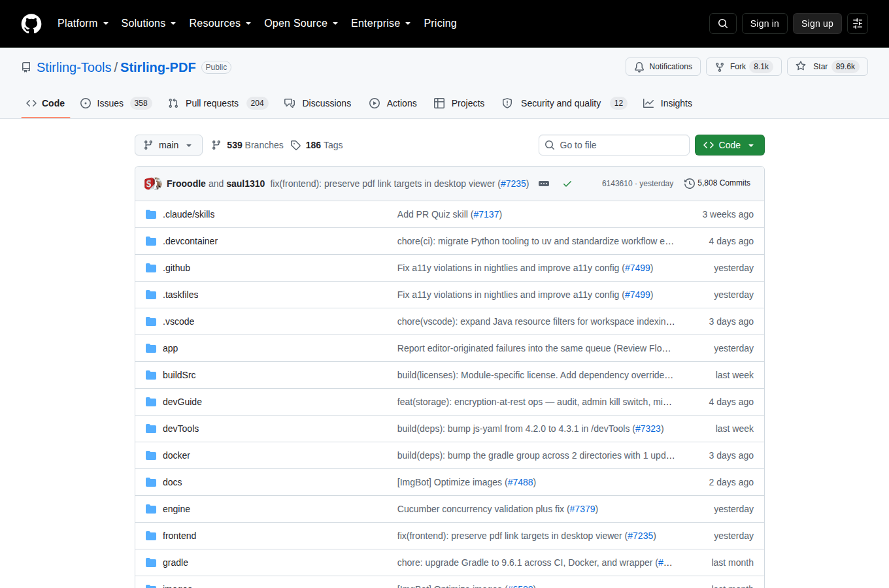Switch to the Issues tab

click(116, 103)
